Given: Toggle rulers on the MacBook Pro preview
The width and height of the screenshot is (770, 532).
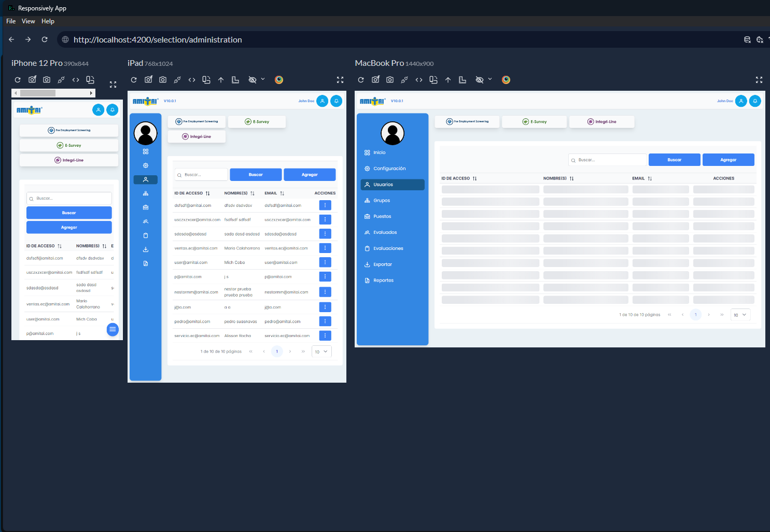Looking at the screenshot, I should pyautogui.click(x=463, y=80).
